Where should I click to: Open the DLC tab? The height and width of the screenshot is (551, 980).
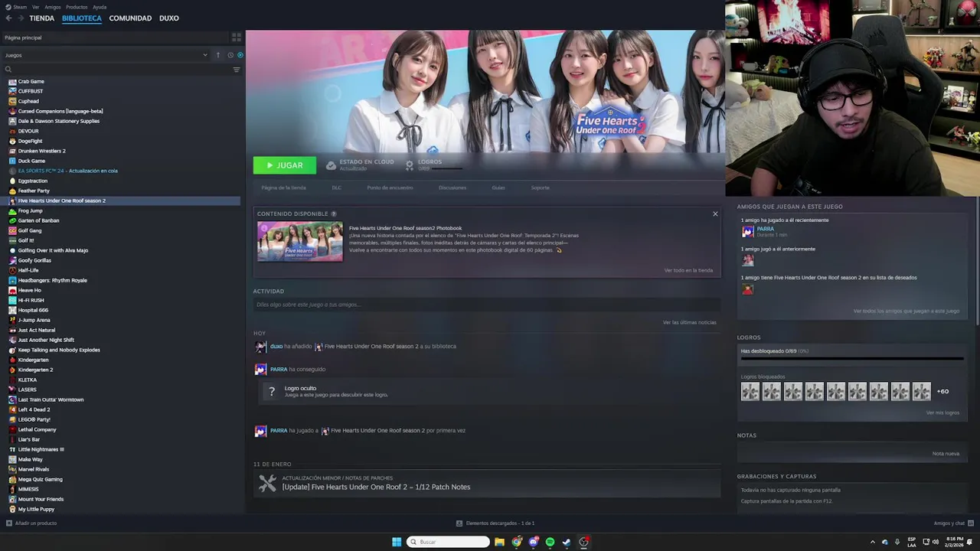pyautogui.click(x=337, y=187)
